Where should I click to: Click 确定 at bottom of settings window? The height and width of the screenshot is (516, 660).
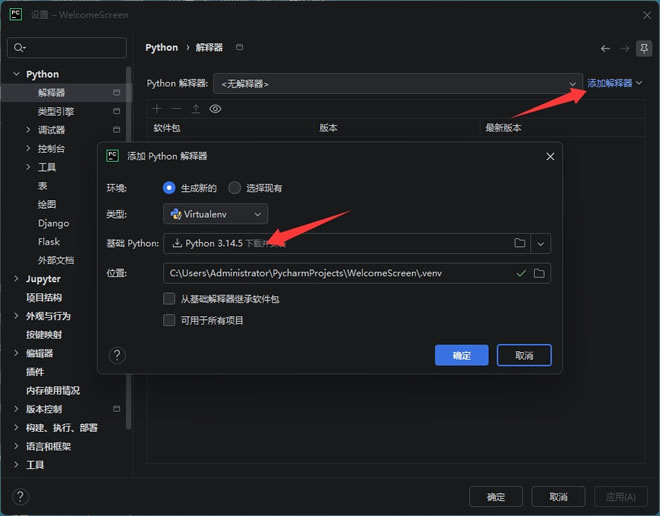click(496, 497)
